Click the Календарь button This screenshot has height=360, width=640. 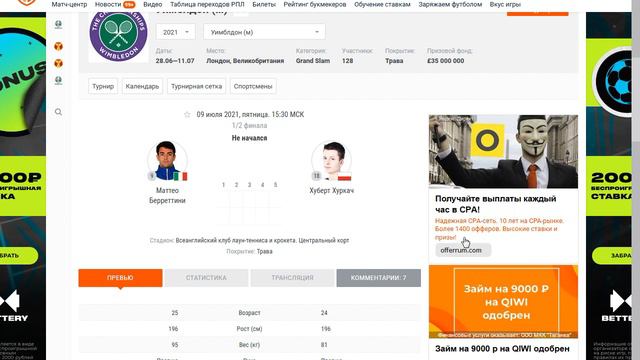click(x=142, y=86)
